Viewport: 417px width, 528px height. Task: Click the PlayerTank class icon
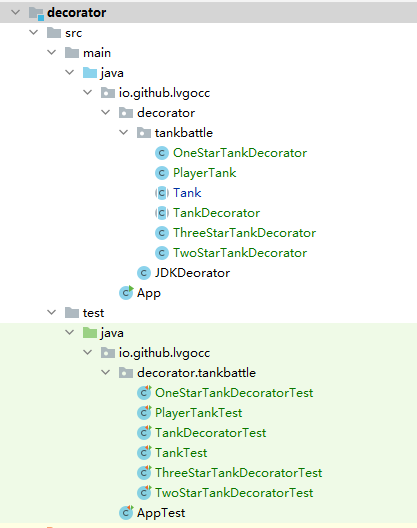point(162,173)
